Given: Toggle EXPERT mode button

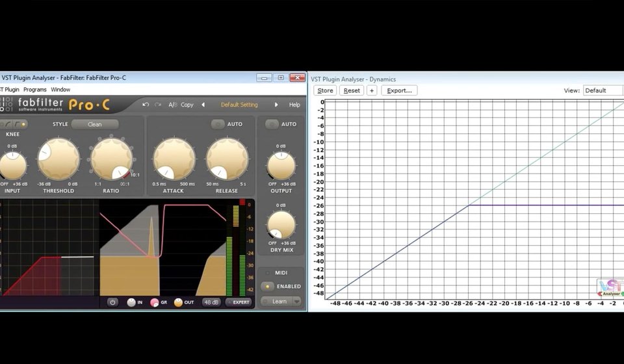Looking at the screenshot, I should coord(239,302).
